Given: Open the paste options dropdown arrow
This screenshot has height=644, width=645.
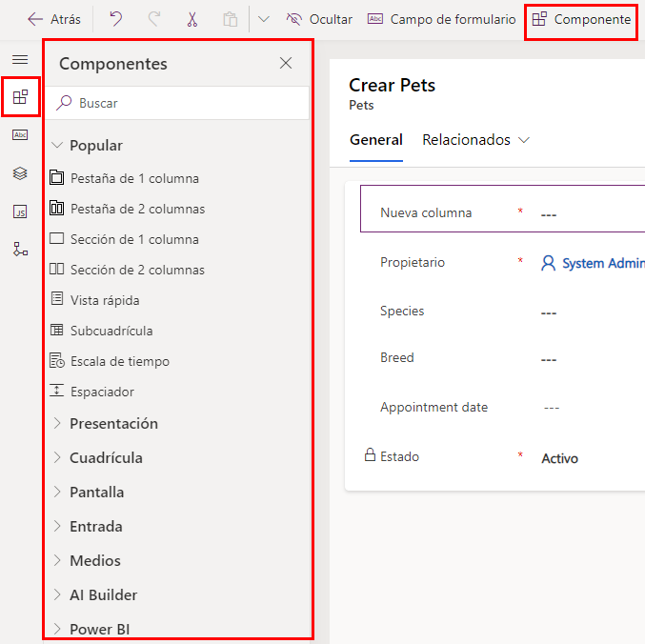Looking at the screenshot, I should tap(263, 19).
